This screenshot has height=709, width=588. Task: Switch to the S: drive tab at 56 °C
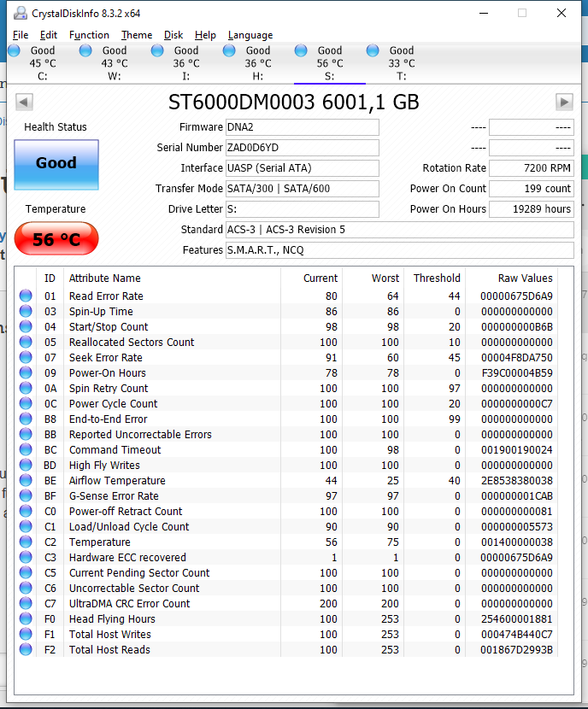click(329, 63)
